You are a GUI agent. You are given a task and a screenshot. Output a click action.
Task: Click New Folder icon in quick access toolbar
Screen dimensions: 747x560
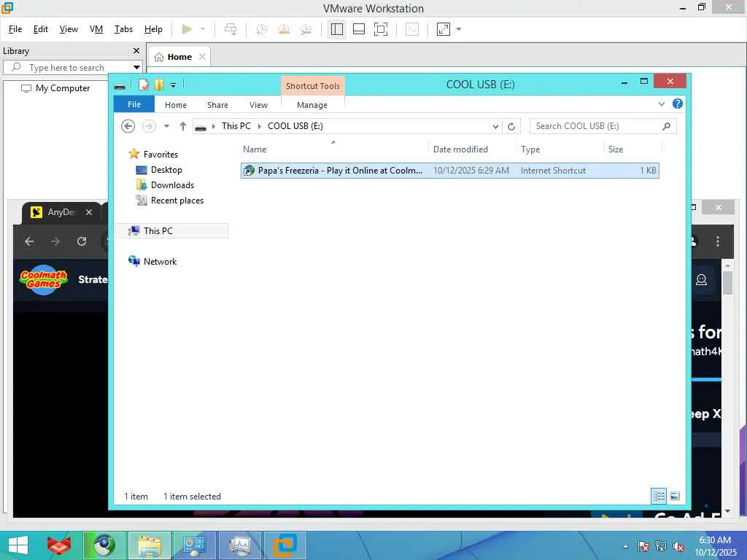[159, 85]
